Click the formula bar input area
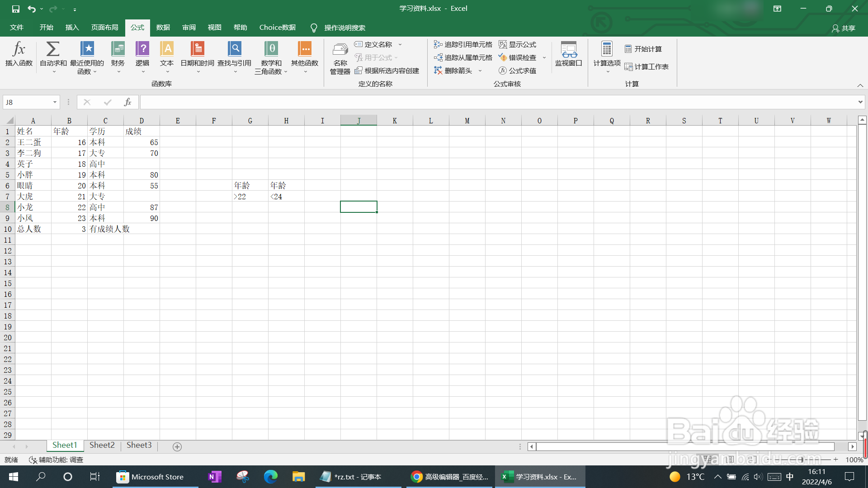 pyautogui.click(x=497, y=102)
